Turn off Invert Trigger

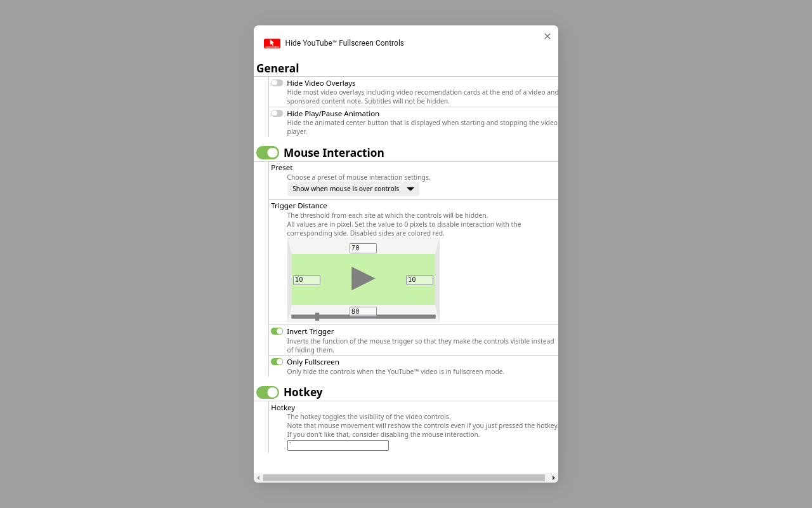[x=277, y=331]
